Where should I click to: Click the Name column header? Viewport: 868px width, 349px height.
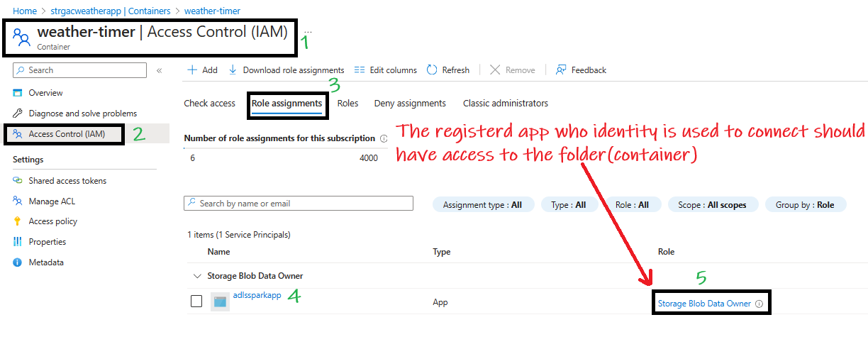(218, 252)
